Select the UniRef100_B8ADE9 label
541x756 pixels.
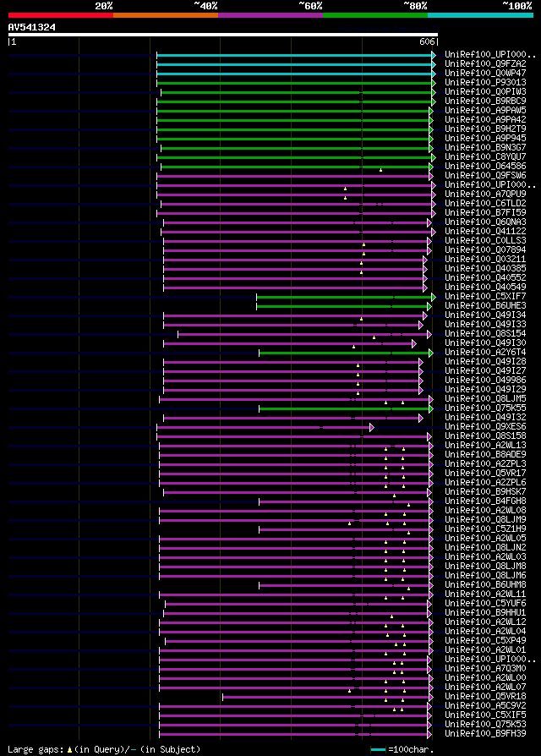coord(485,454)
